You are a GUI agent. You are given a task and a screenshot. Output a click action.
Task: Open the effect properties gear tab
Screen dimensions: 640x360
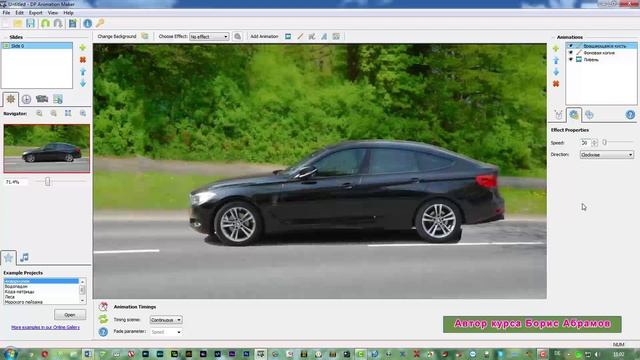click(x=574, y=115)
